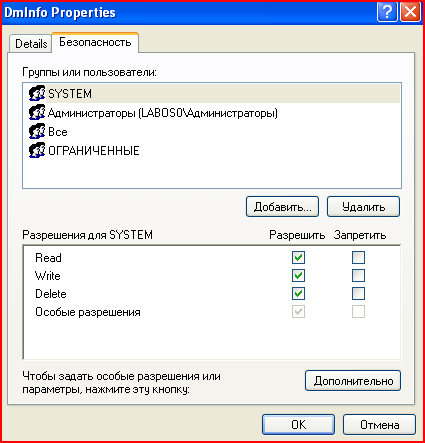The image size is (425, 443).
Task: Select the Все user entry
Action: click(x=58, y=132)
